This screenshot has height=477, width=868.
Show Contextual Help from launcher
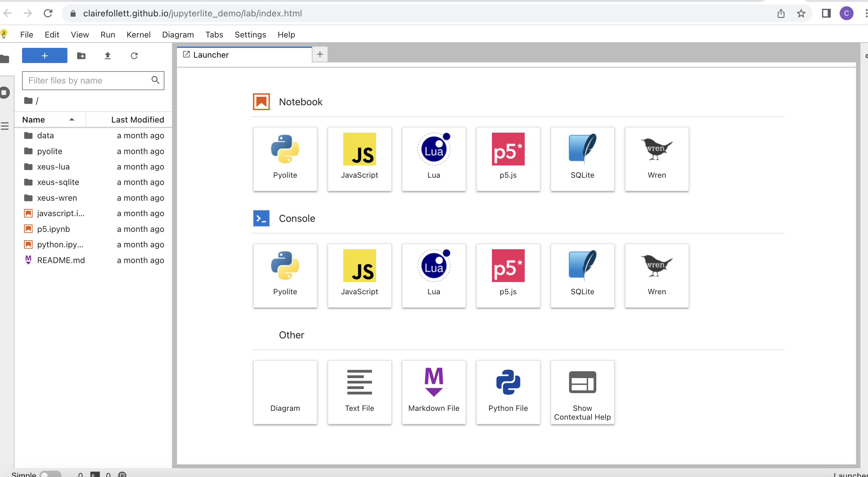582,392
